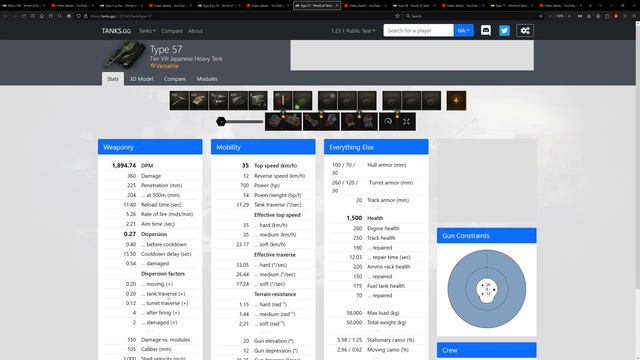Screen dimensions: 640x360
Task: Click the orange plus add button
Action: [x=456, y=100]
